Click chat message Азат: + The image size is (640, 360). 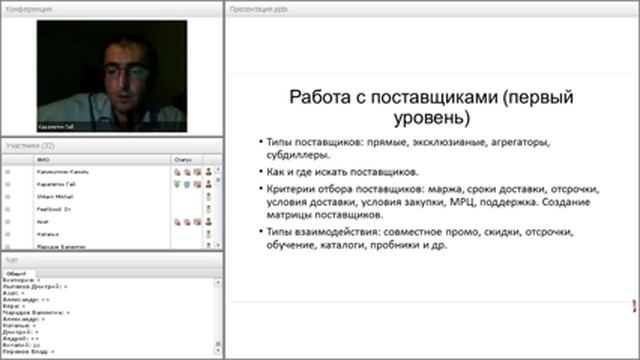pos(13,293)
